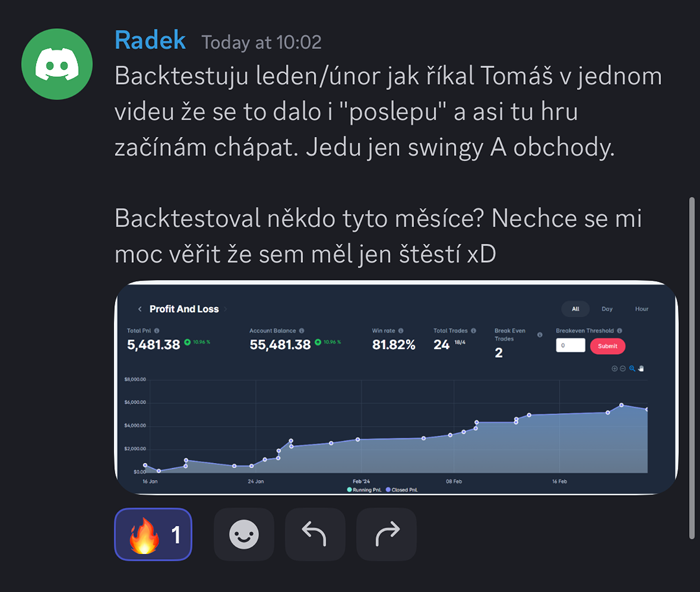Toggle the fire emoji reaction
Image resolution: width=700 pixels, height=592 pixels.
pyautogui.click(x=153, y=534)
